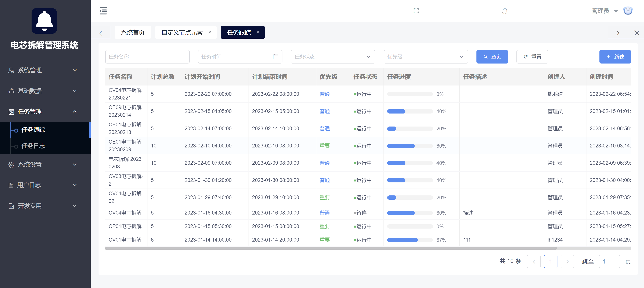Image resolution: width=644 pixels, height=288 pixels.
Task: Open the 优先级 dropdown
Action: [426, 57]
